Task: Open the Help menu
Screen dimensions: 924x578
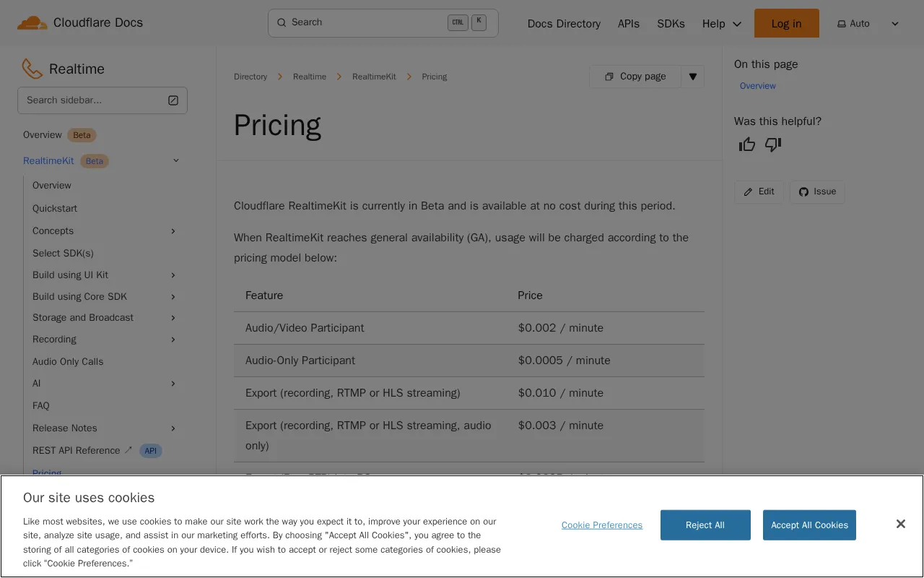Action: (722, 24)
